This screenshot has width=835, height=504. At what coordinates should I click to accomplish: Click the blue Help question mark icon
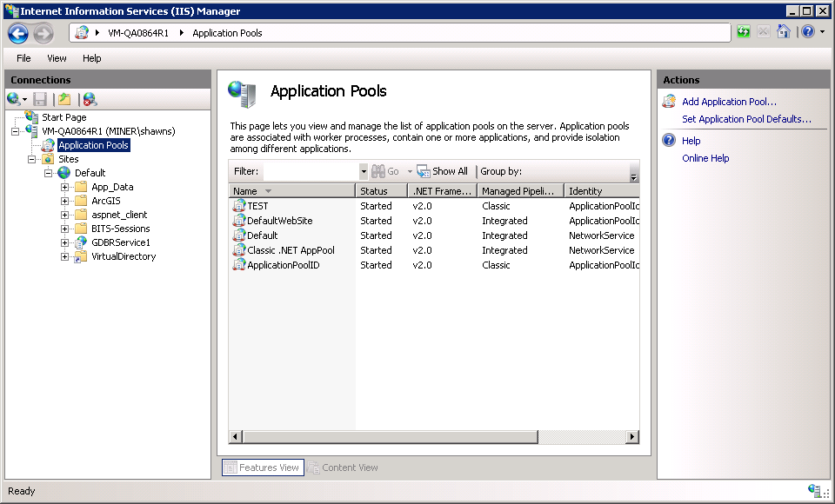(807, 32)
